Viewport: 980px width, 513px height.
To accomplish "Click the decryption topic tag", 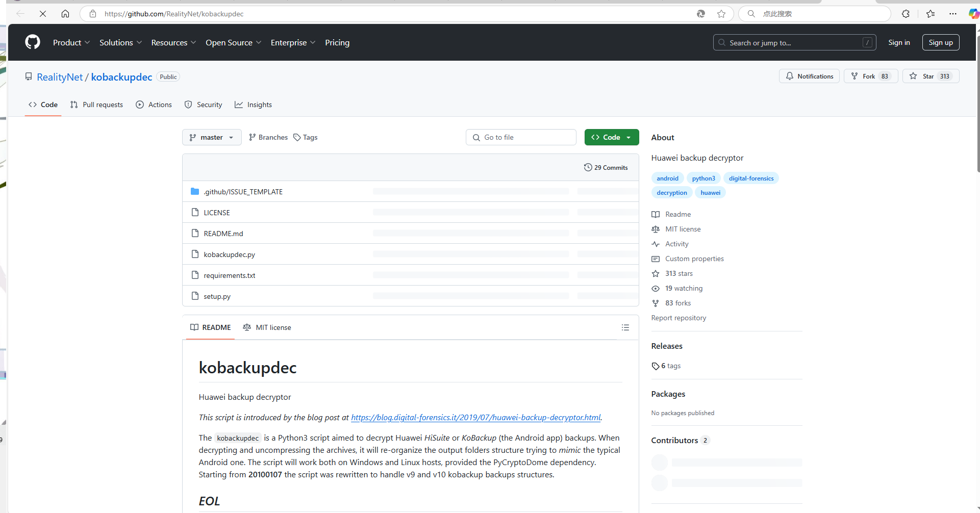I will point(671,192).
